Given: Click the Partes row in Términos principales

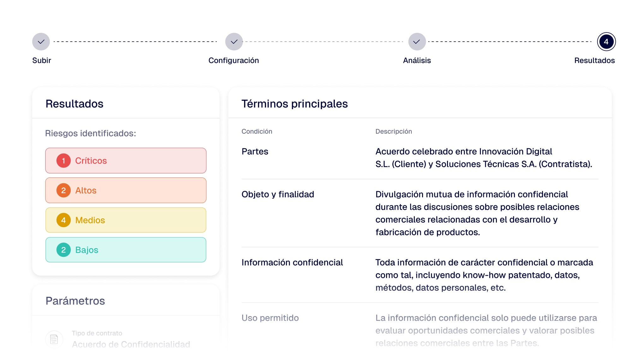Looking at the screenshot, I should [x=255, y=152].
